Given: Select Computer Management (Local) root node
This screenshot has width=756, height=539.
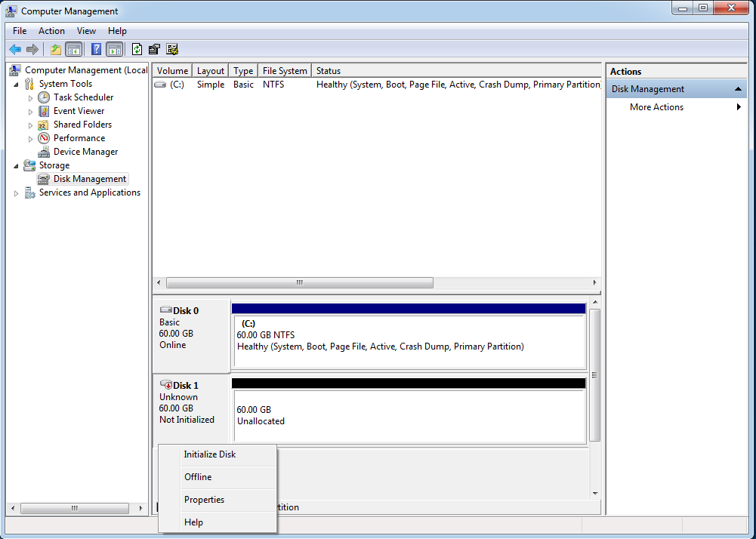Looking at the screenshot, I should (x=86, y=70).
